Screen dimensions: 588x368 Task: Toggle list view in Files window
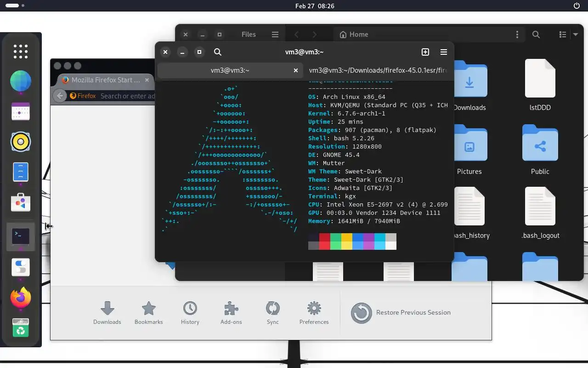562,34
